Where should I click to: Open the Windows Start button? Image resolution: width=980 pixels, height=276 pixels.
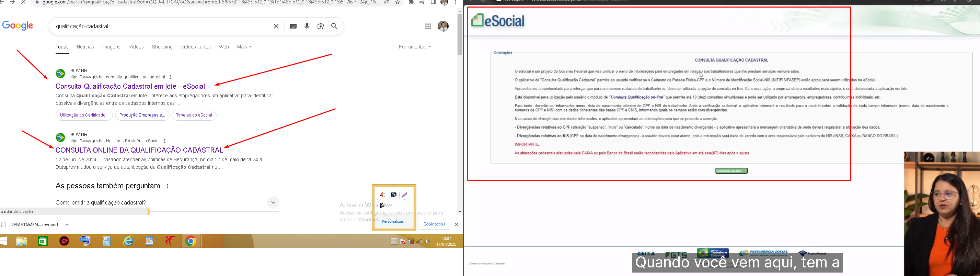click(x=3, y=241)
